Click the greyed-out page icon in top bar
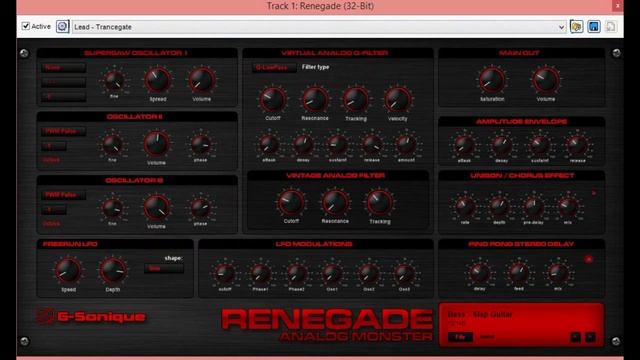The width and height of the screenshot is (640, 360). coord(611,27)
